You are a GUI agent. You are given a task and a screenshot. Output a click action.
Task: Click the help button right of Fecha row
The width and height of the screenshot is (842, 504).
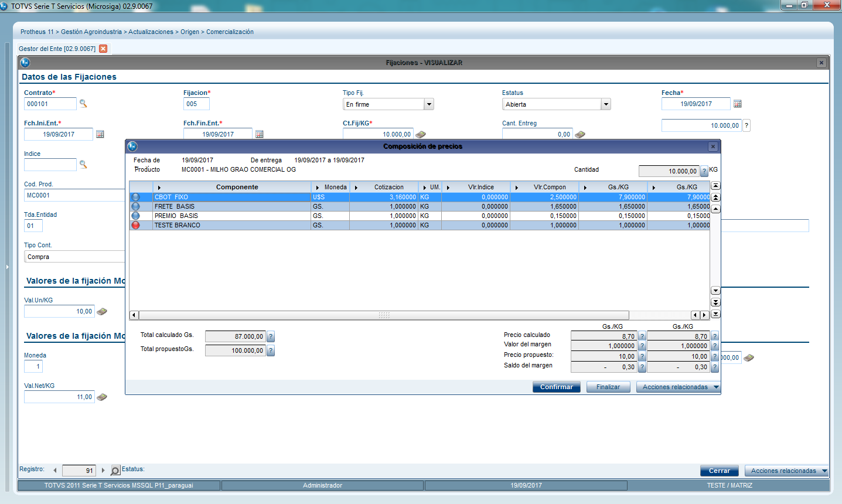(x=746, y=125)
